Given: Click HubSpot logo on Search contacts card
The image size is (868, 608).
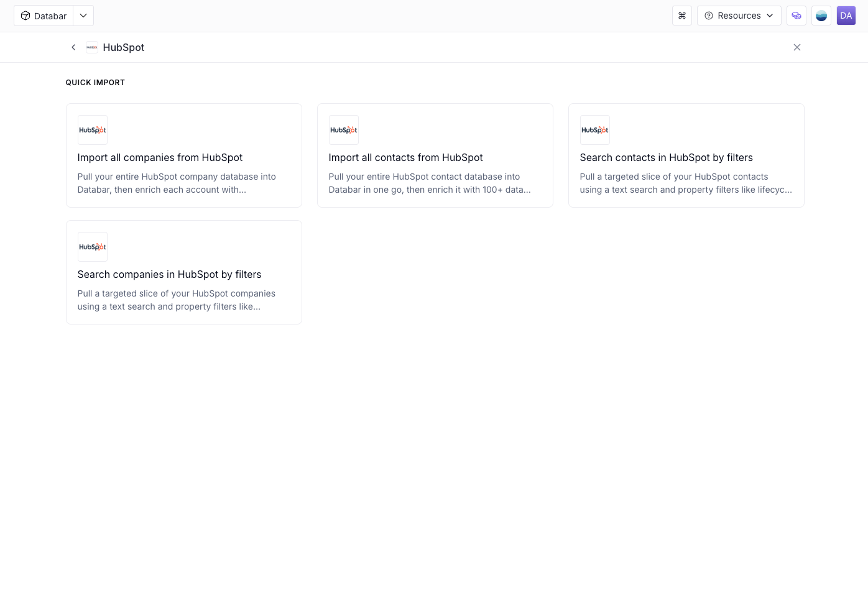Looking at the screenshot, I should click(x=595, y=130).
